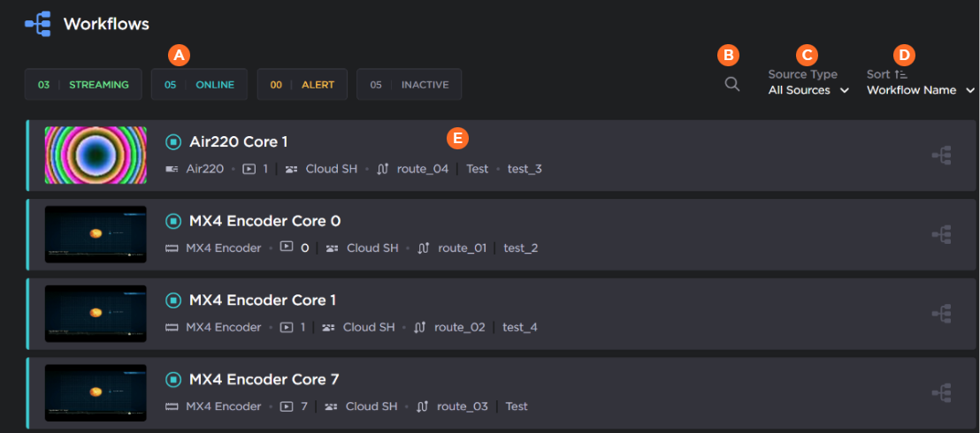Open the MX4 Encoder Core 1 workflow title
980x433 pixels.
[x=262, y=300]
